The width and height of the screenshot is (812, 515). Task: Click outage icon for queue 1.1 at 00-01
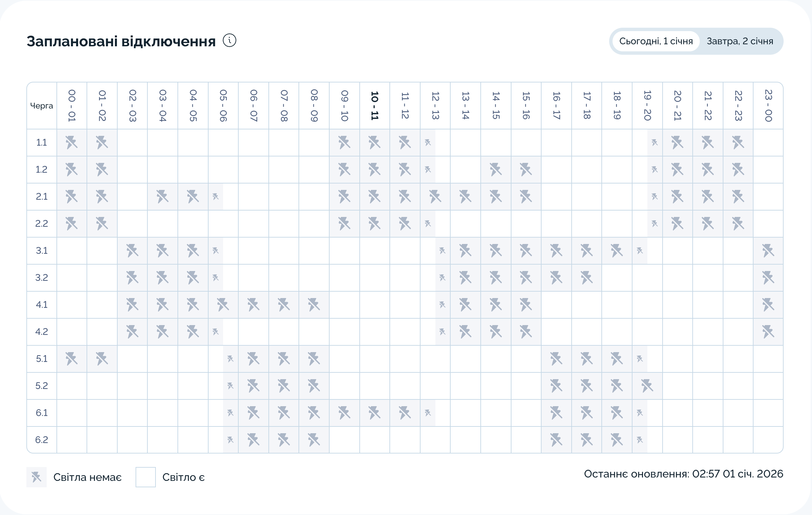click(x=72, y=143)
